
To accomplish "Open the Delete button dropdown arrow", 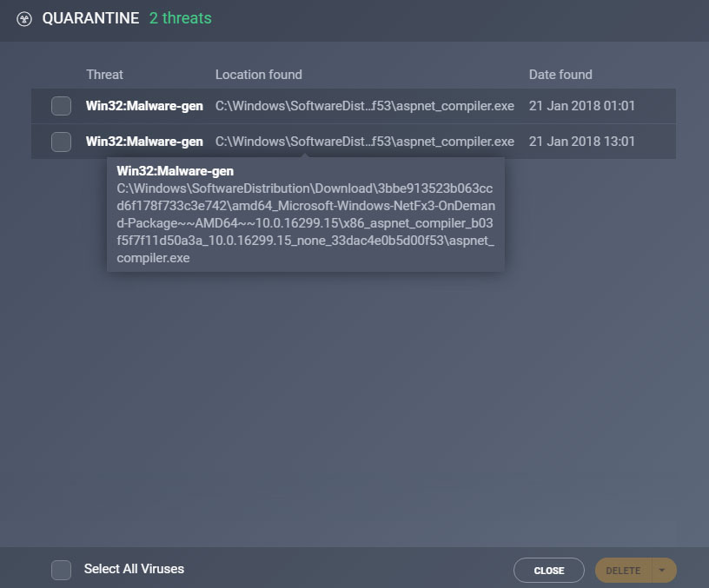I will [663, 571].
